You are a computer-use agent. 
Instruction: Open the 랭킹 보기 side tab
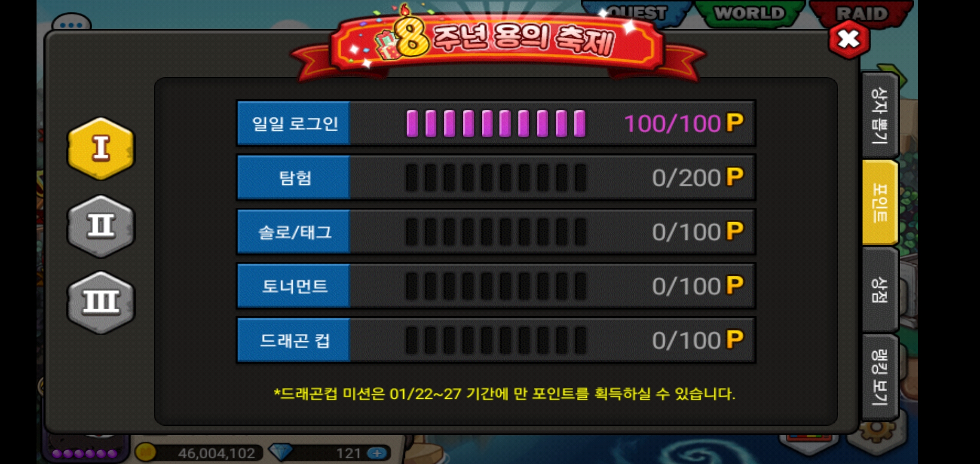(x=879, y=377)
